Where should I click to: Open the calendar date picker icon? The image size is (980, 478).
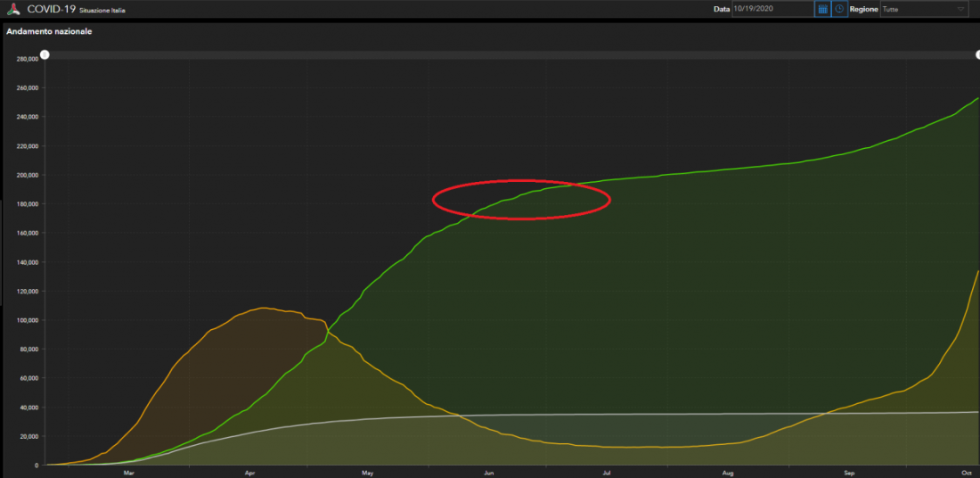(x=822, y=9)
